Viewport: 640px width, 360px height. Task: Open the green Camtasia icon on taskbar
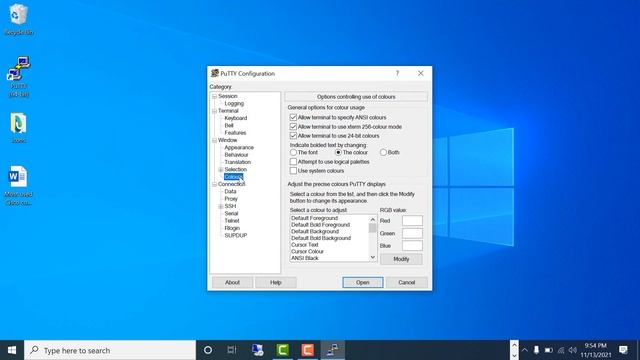point(282,350)
